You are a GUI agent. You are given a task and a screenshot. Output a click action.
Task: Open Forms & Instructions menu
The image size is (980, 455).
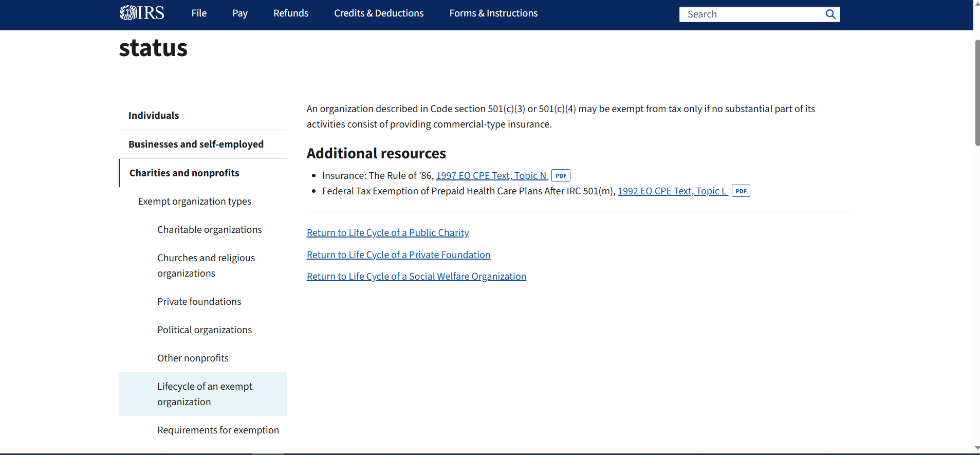[493, 13]
